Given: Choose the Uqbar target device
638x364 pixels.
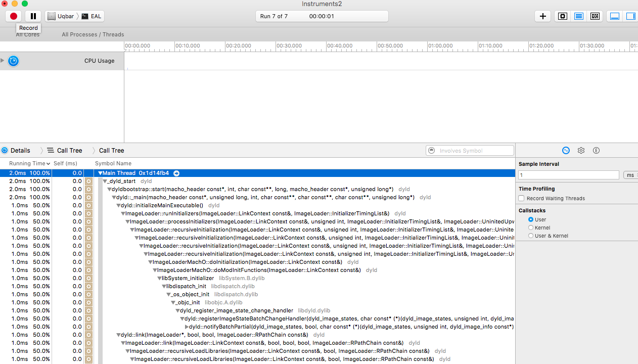Looking at the screenshot, I should (61, 16).
